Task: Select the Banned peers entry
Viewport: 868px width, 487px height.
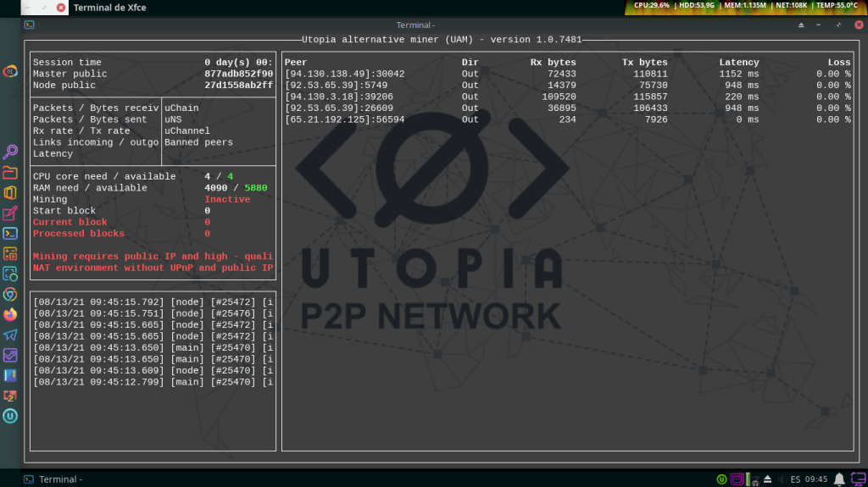Action: coord(198,142)
